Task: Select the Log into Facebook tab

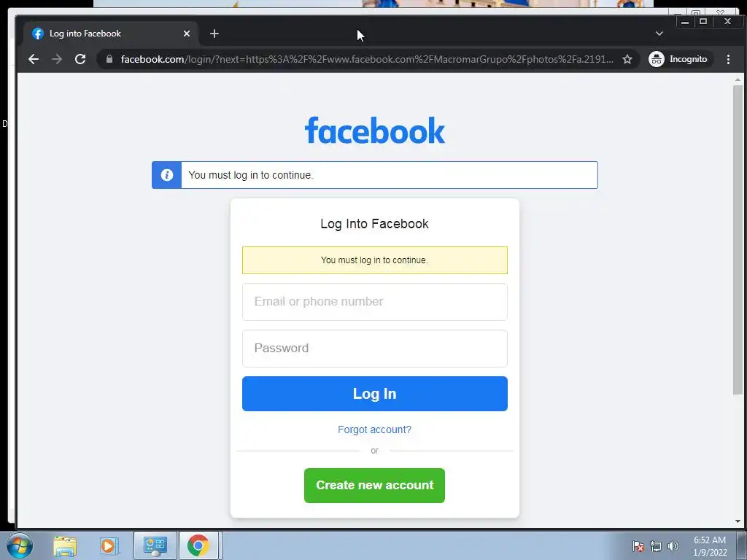Action: [109, 34]
